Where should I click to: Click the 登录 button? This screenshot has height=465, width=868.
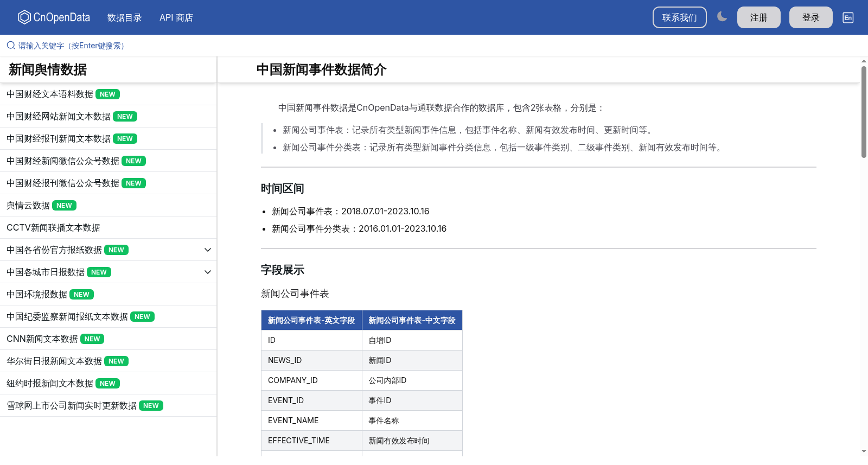tap(810, 17)
